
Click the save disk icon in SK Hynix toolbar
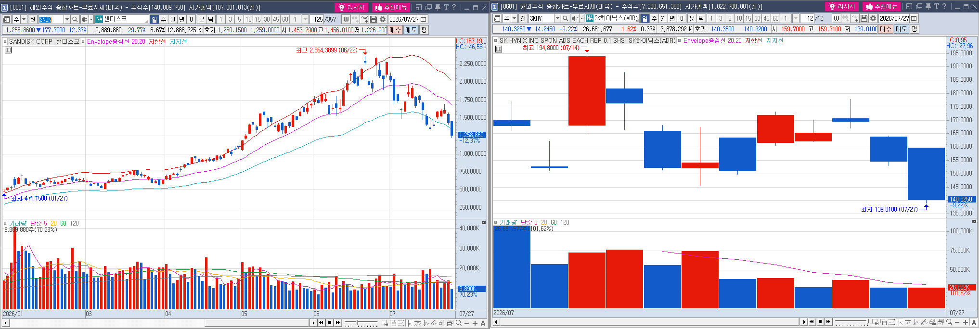[864, 18]
